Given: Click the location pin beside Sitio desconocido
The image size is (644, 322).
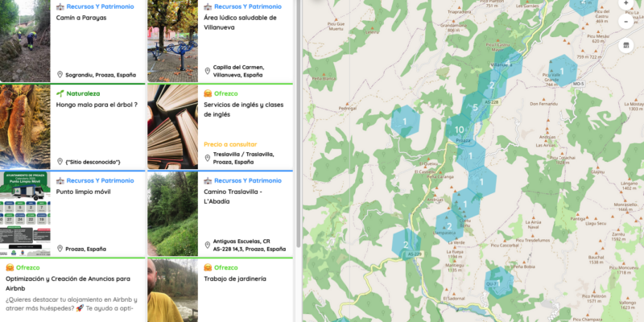Looking at the screenshot, I should [x=60, y=162].
